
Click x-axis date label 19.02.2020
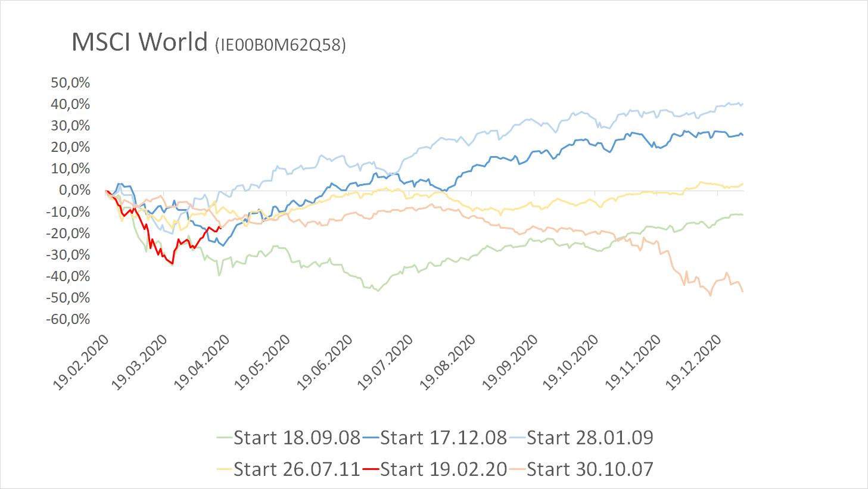point(82,362)
